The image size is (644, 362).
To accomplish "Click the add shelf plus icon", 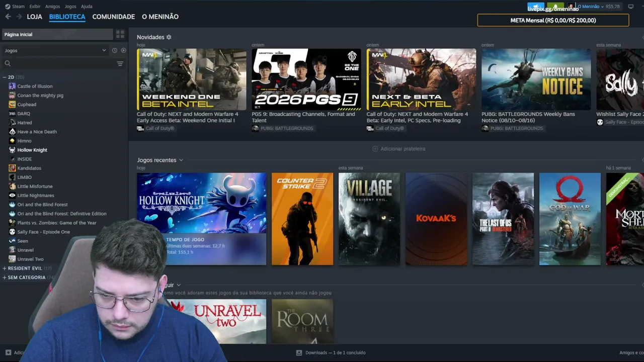I will tap(375, 149).
